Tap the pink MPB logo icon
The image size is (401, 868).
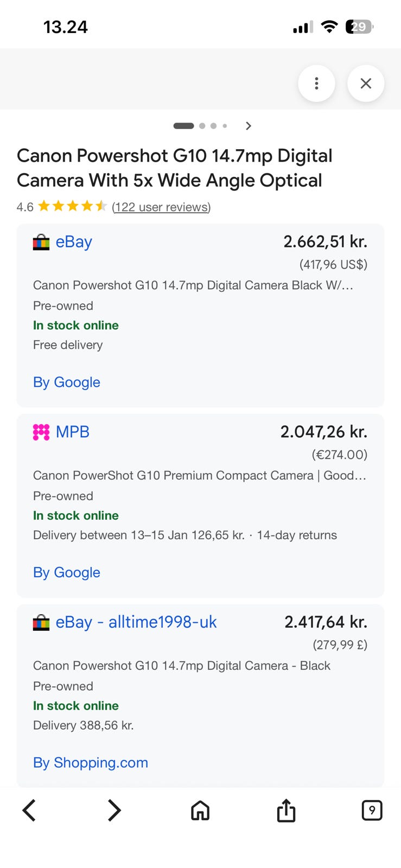point(41,432)
